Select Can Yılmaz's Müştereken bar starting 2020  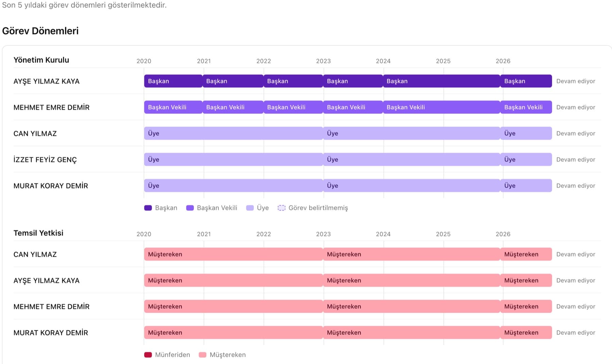(x=234, y=254)
